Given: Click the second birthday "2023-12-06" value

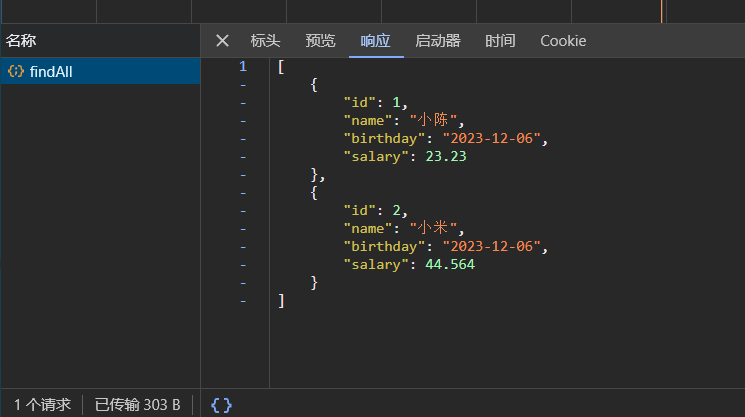Looking at the screenshot, I should 492,246.
